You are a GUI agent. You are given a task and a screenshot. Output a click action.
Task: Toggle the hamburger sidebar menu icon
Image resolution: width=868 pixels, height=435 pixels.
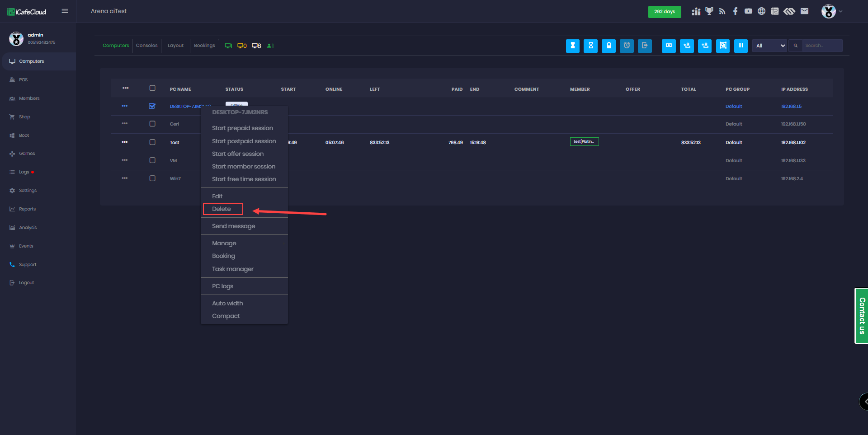(65, 11)
